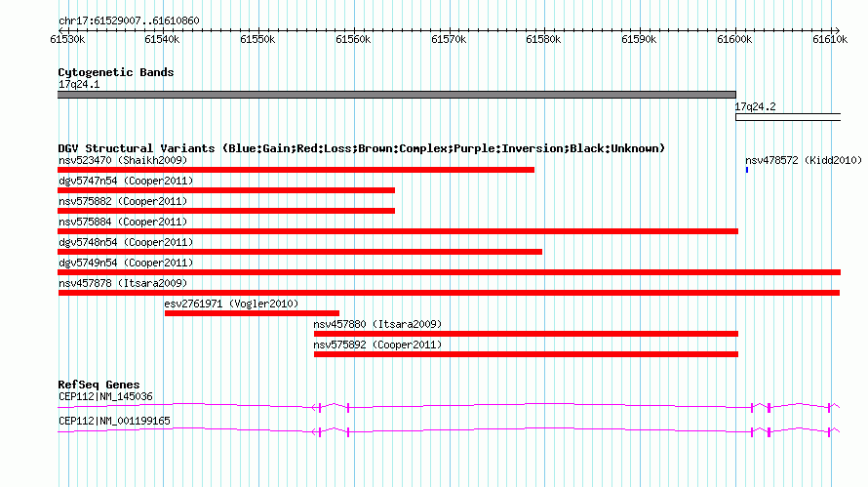Screen dimensions: 868x487
Task: Click the 61540k ruler tick label
Action: (162, 39)
